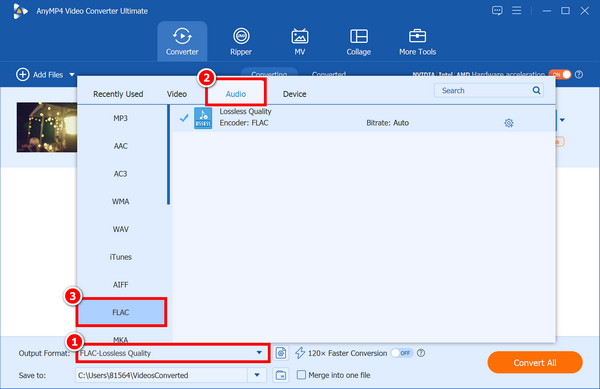Expand Add Files dropdown arrow

coord(72,75)
